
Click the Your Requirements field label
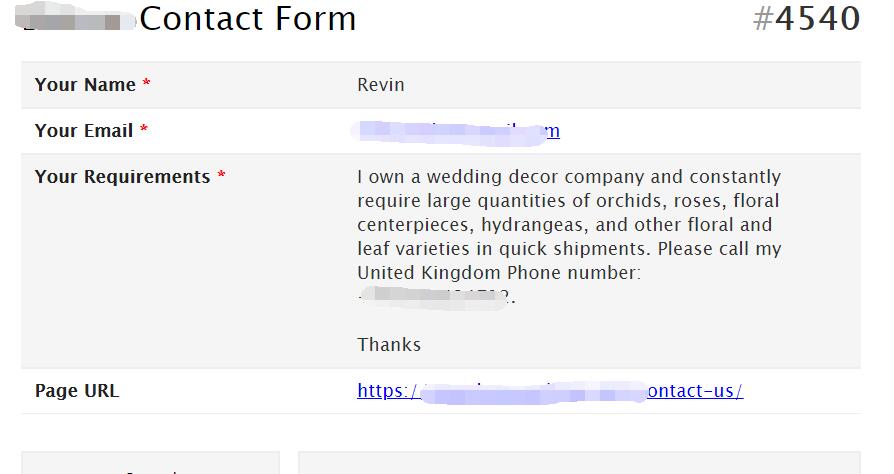123,177
